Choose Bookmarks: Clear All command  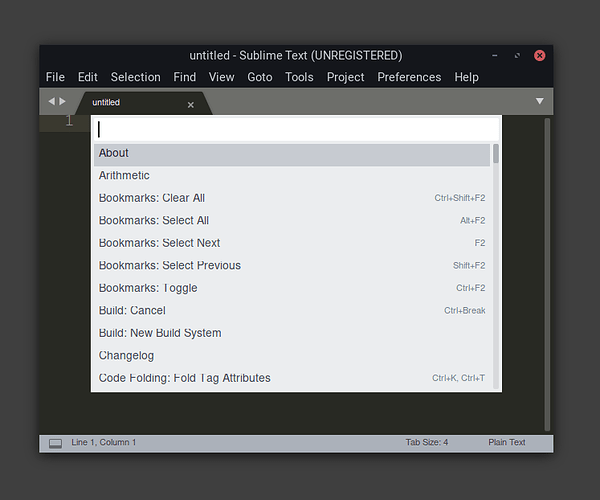[292, 198]
